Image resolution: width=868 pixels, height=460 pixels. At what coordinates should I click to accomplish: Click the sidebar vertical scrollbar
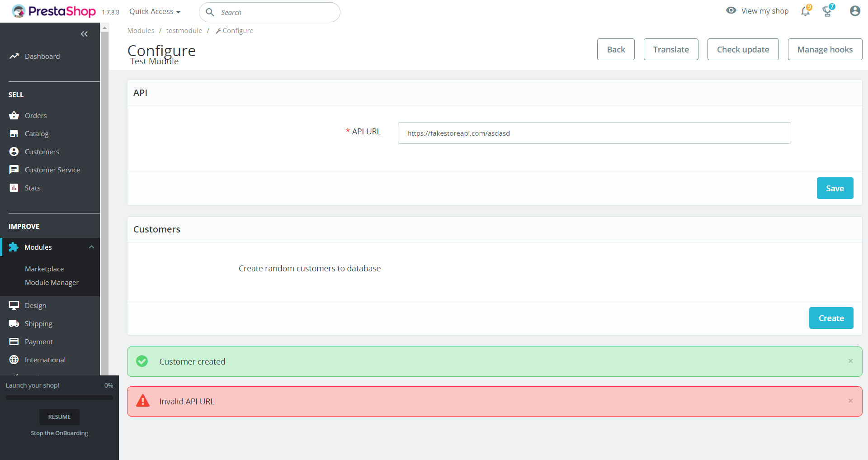click(104, 204)
